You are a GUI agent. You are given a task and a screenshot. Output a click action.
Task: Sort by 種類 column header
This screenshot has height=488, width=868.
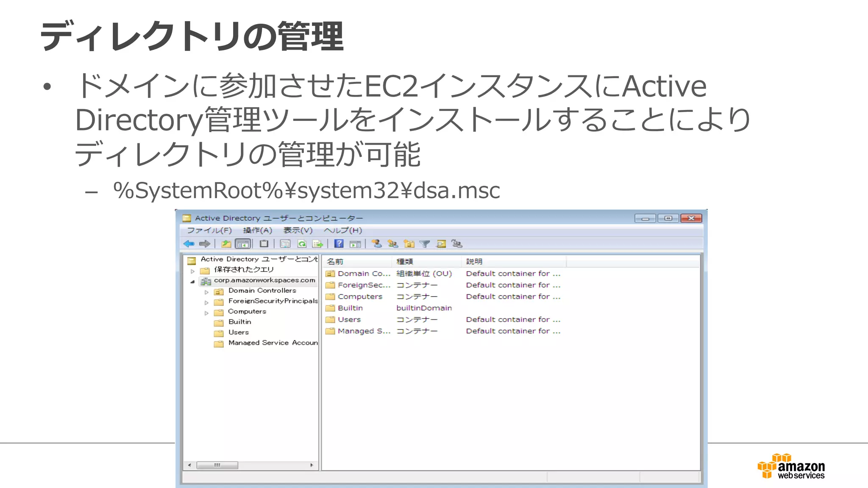[x=426, y=261]
